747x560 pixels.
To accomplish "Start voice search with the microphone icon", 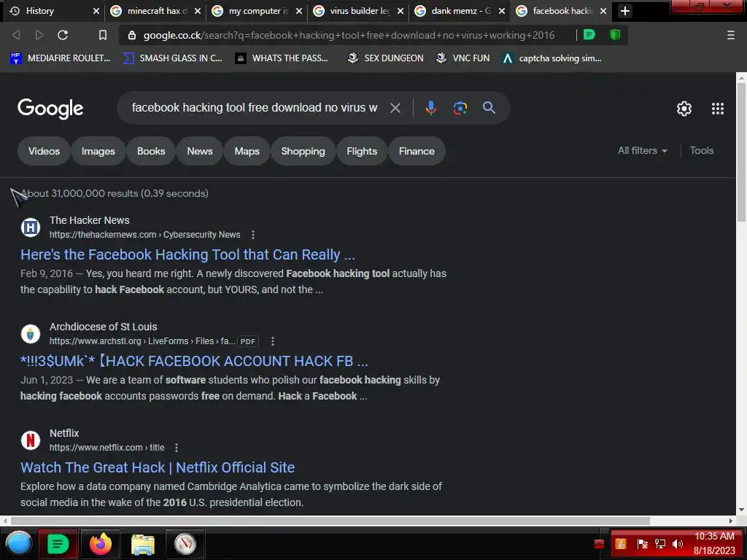I will (430, 108).
